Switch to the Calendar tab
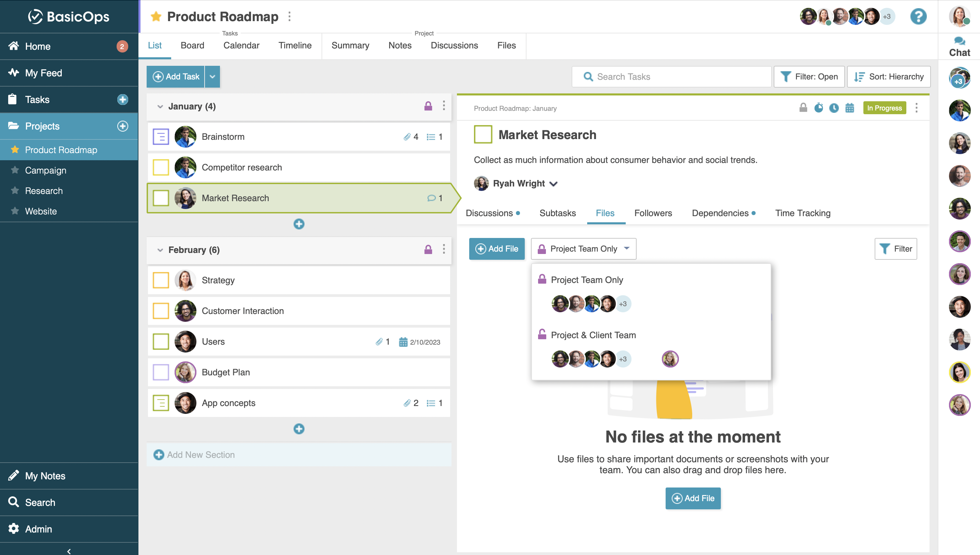 (241, 45)
